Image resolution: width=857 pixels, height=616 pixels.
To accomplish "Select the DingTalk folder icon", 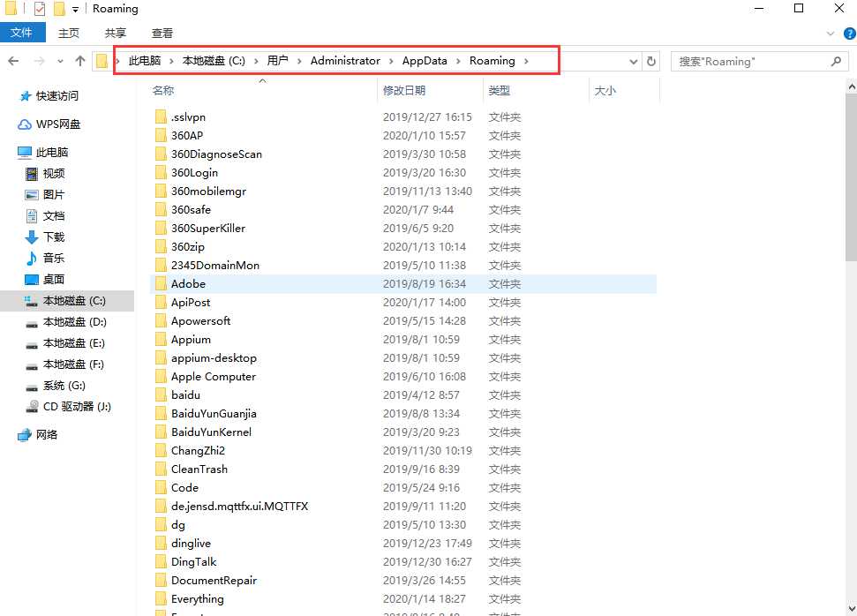I will click(160, 562).
